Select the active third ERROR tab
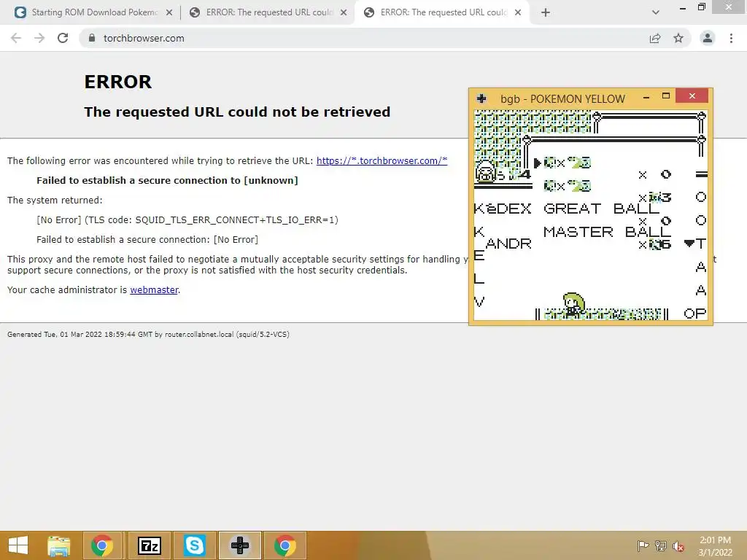Viewport: 747px width, 560px height. [x=443, y=12]
